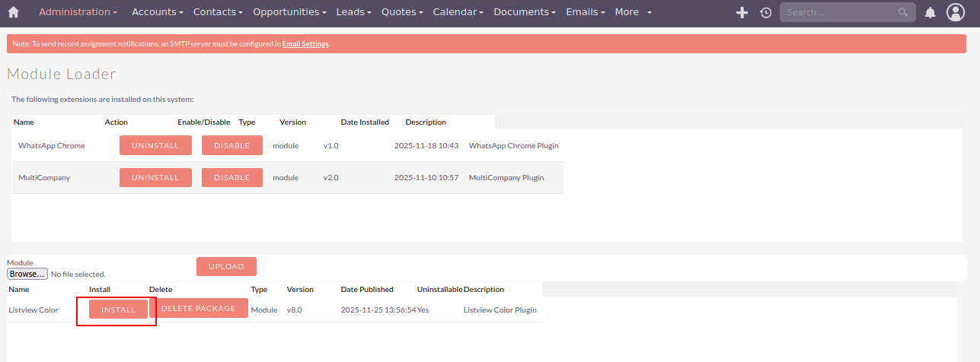
Task: Follow the Email Settings link
Action: (x=305, y=44)
